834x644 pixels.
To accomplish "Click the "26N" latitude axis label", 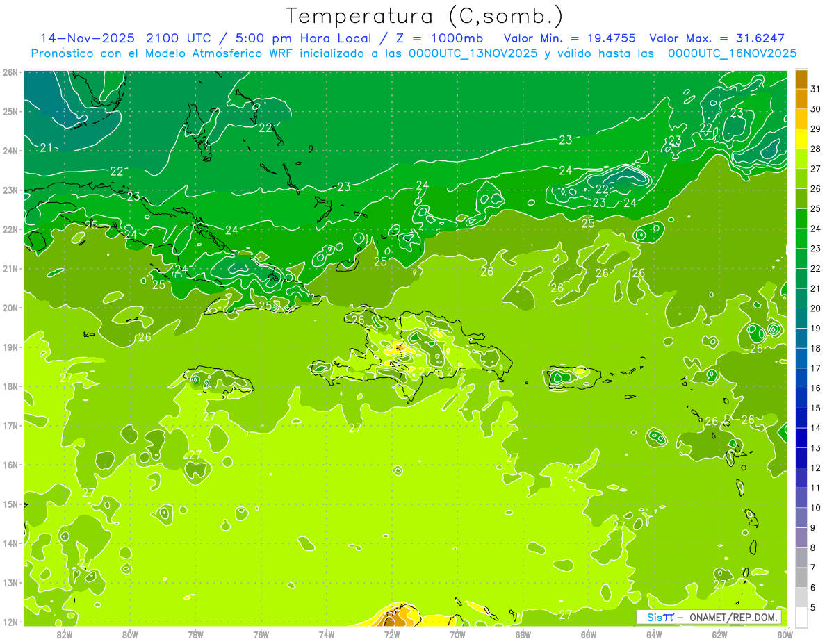I will pyautogui.click(x=10, y=72).
